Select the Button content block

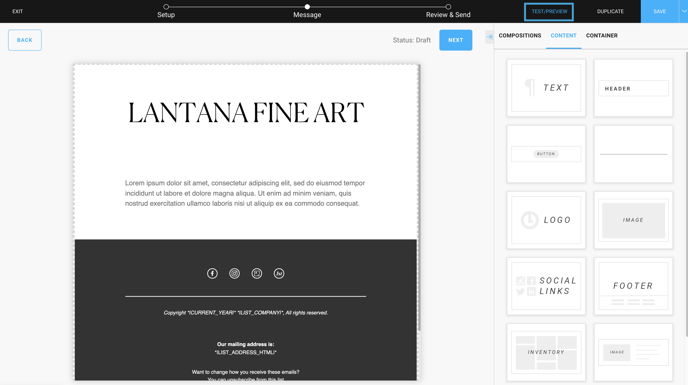[546, 154]
